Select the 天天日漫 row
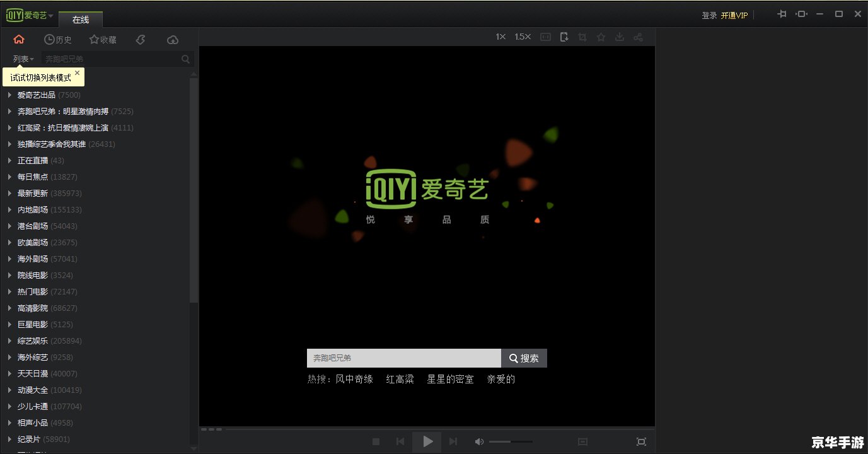The image size is (868, 454). pos(95,373)
